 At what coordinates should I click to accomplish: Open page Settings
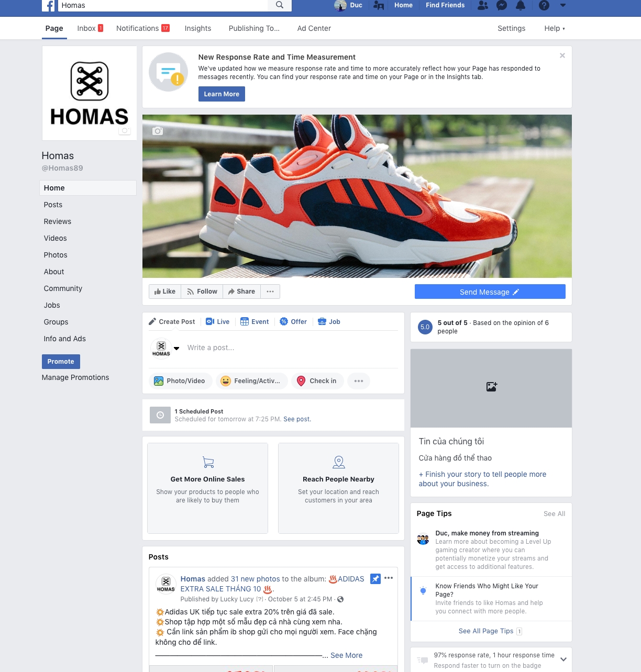coord(511,28)
